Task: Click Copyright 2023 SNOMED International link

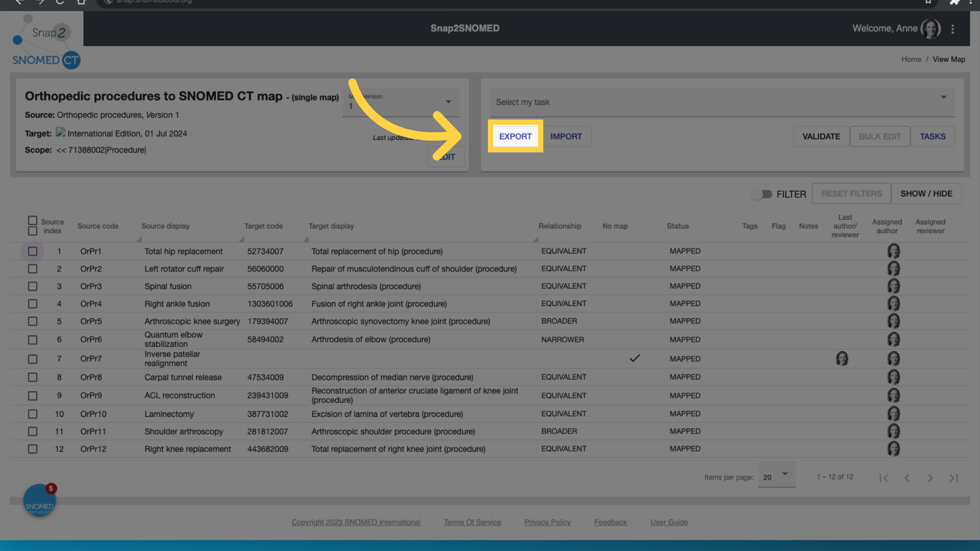Action: point(356,522)
